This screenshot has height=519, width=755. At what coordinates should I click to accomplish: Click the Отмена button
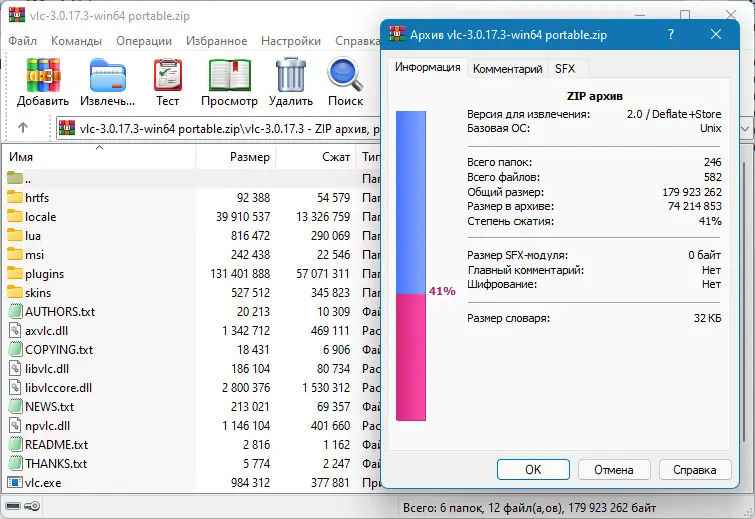click(614, 469)
